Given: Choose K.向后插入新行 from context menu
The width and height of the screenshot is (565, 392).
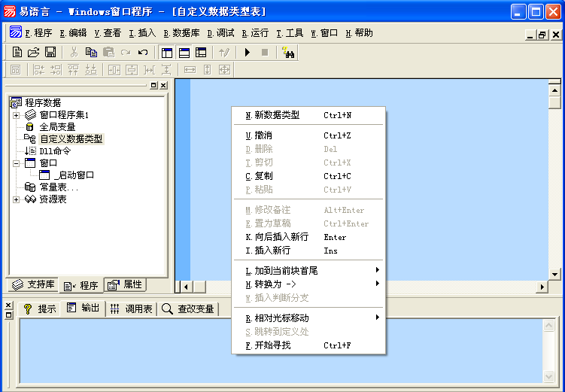Looking at the screenshot, I should (x=309, y=237).
